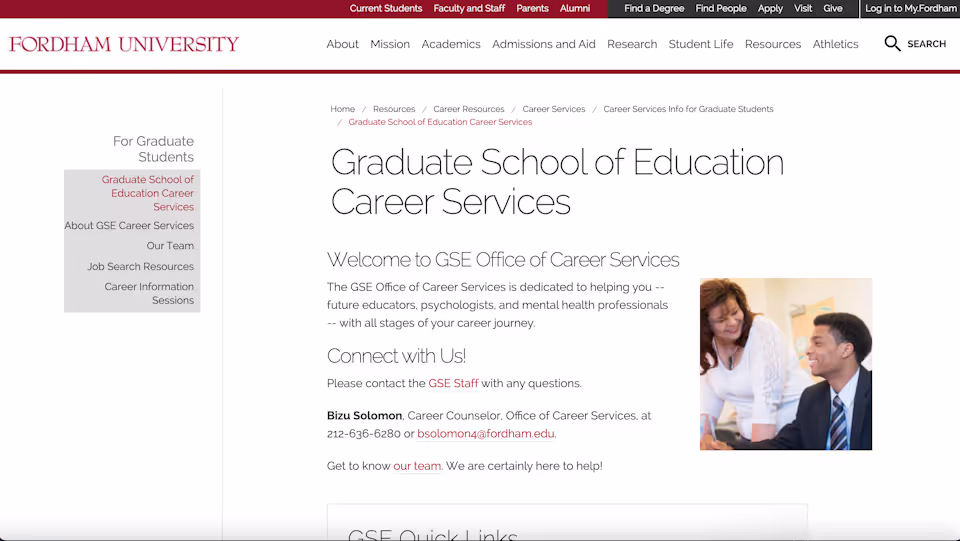Go to Career Services breadcrumb
960x541 pixels.
(x=553, y=109)
